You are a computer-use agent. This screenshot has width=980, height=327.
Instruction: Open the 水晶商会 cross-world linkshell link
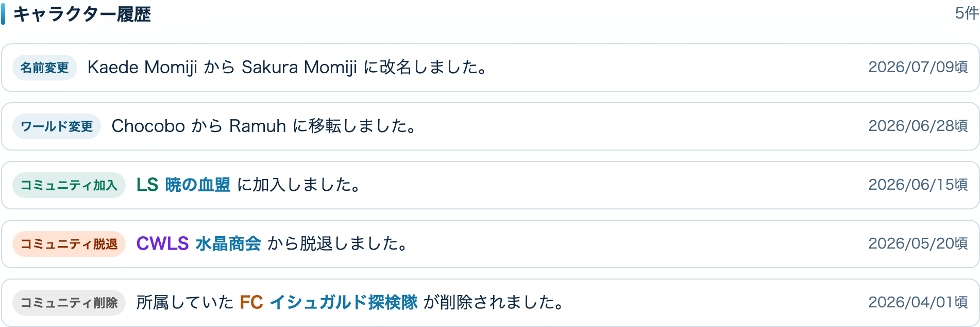(x=228, y=243)
